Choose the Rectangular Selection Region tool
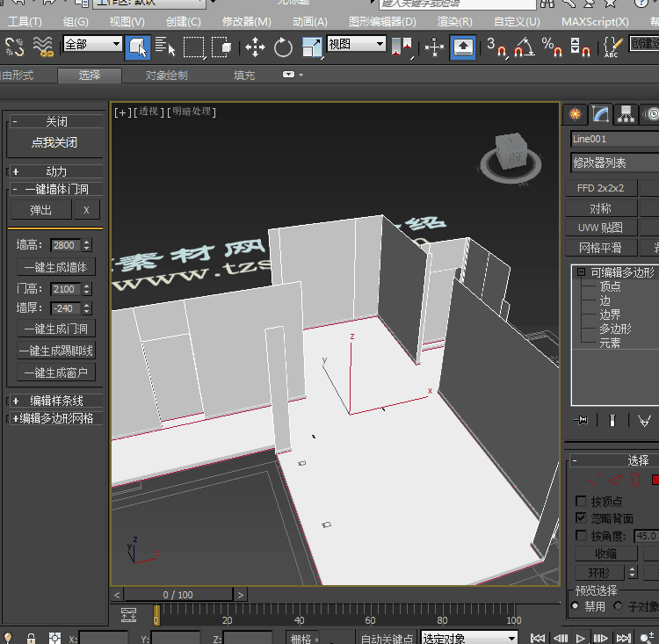The height and width of the screenshot is (644, 659). [193, 47]
